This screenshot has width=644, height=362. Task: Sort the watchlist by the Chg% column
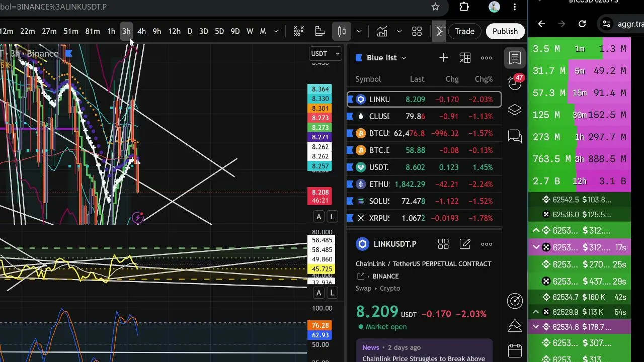[484, 79]
